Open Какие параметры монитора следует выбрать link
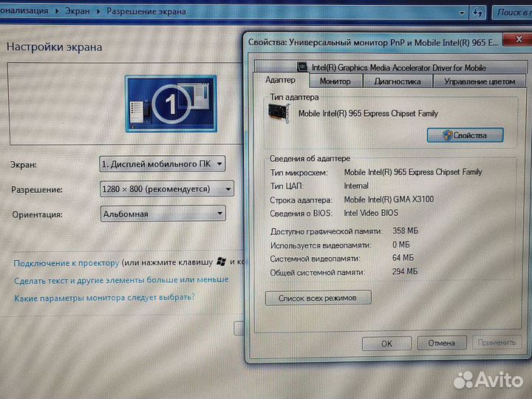 (104, 298)
